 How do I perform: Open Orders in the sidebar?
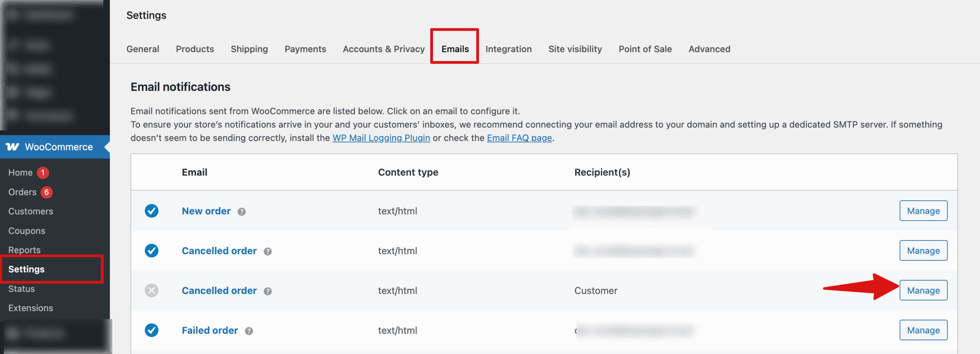[x=22, y=192]
